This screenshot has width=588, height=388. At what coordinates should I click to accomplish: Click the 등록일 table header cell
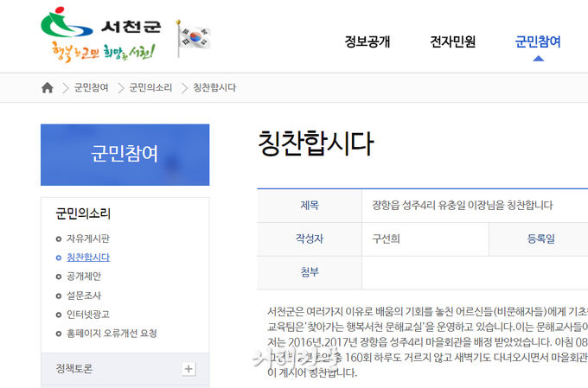(540, 239)
